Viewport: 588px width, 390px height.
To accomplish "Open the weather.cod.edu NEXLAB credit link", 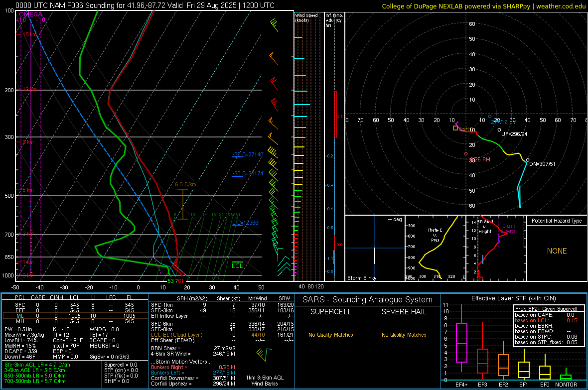I will coord(484,6).
